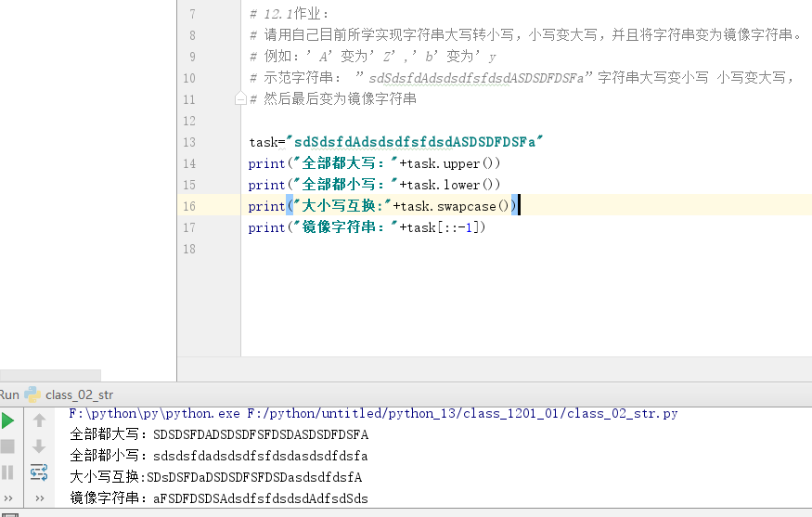Click on the task[::-1] print line

pyautogui.click(x=367, y=227)
